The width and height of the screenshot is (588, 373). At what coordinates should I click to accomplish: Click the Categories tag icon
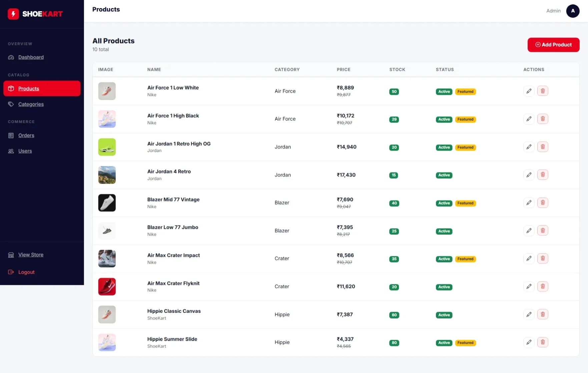(11, 104)
